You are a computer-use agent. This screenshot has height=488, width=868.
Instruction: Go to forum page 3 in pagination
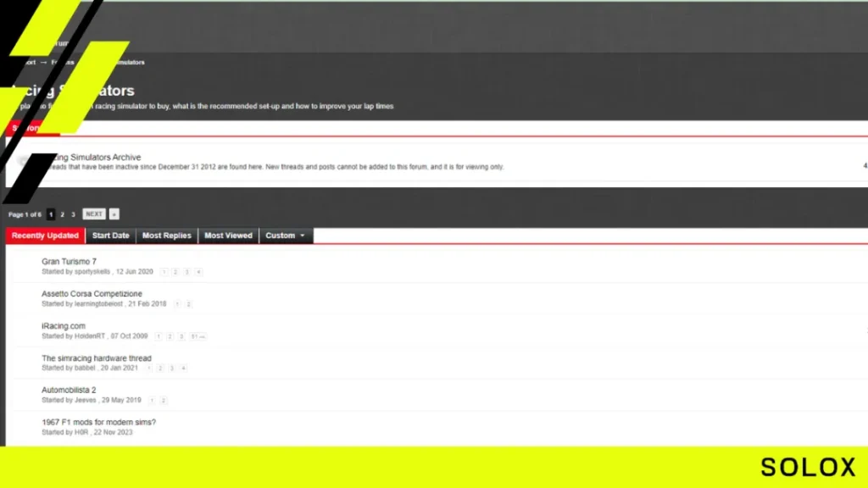[x=73, y=214]
